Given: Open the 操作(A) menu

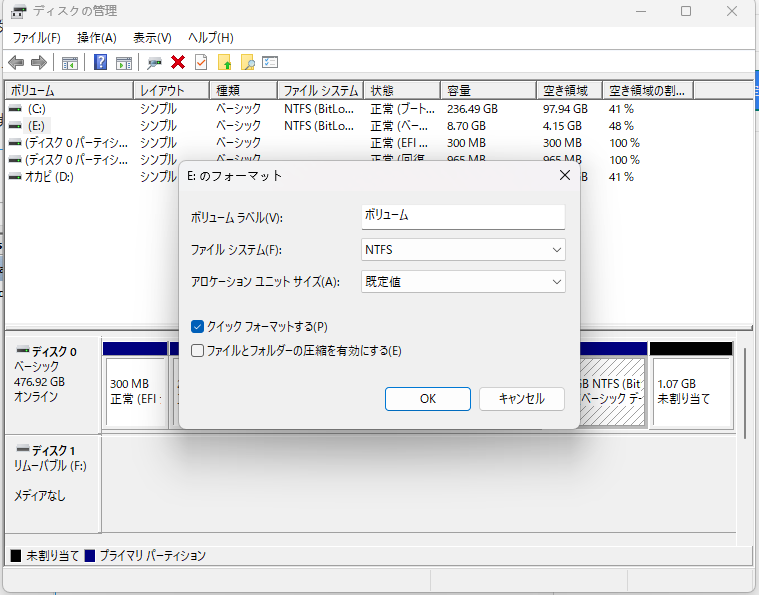Looking at the screenshot, I should click(97, 38).
